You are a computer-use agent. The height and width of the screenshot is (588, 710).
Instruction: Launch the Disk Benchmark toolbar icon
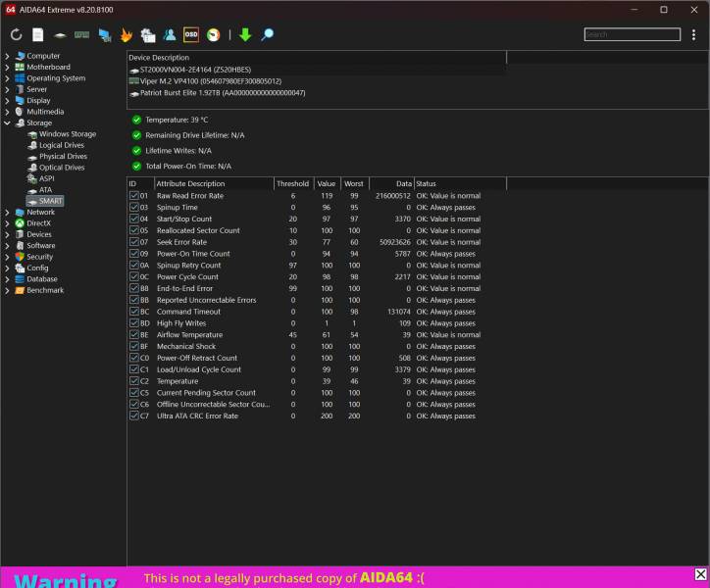point(60,35)
